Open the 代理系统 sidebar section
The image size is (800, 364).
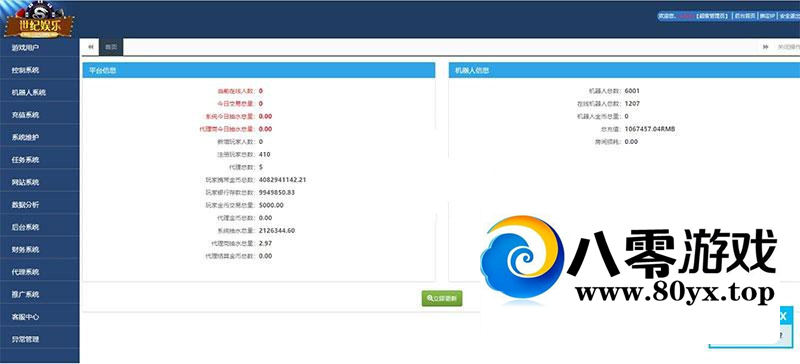point(39,272)
